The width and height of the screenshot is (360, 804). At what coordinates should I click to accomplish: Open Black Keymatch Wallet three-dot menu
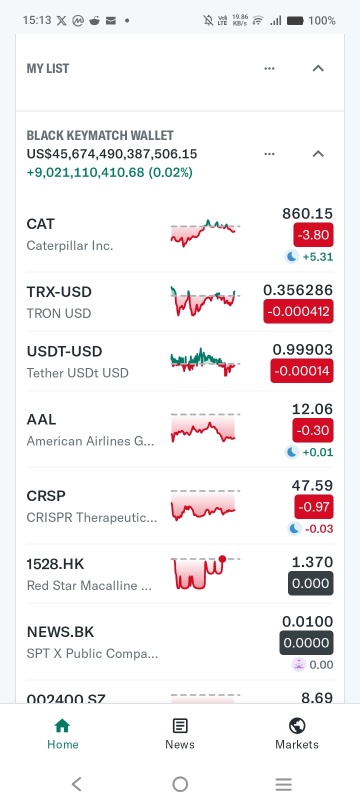[269, 154]
